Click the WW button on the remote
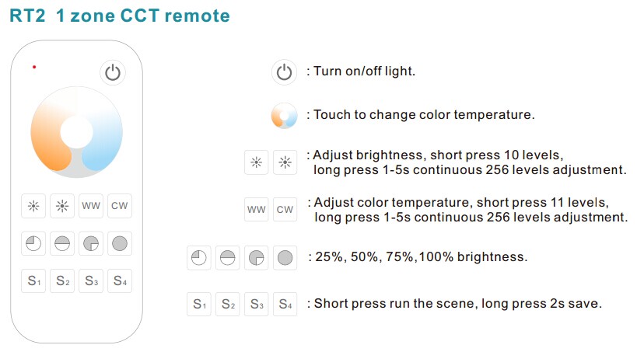 (x=91, y=206)
